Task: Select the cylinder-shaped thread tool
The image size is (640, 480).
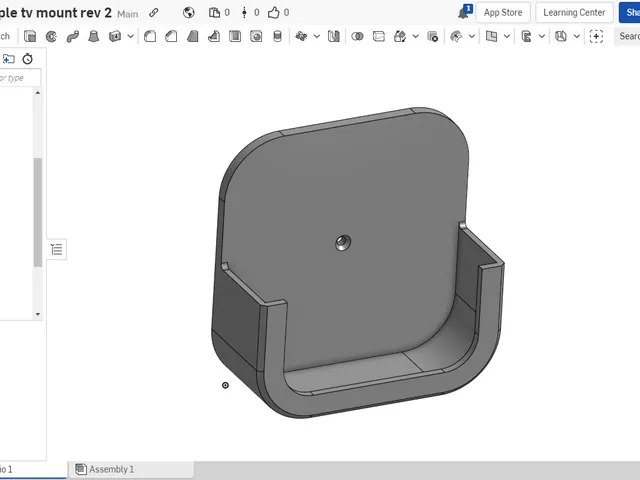Action: (277, 36)
